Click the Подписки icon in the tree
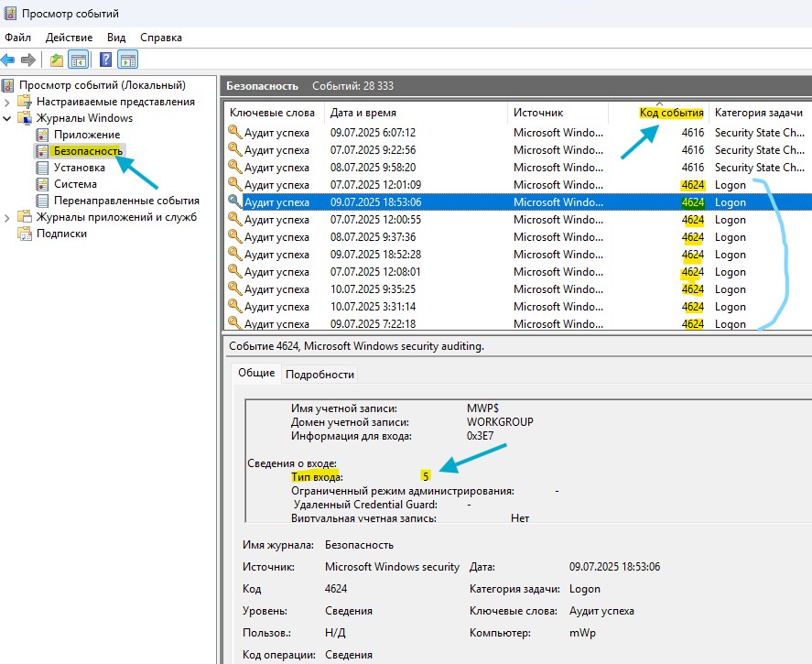 [25, 234]
